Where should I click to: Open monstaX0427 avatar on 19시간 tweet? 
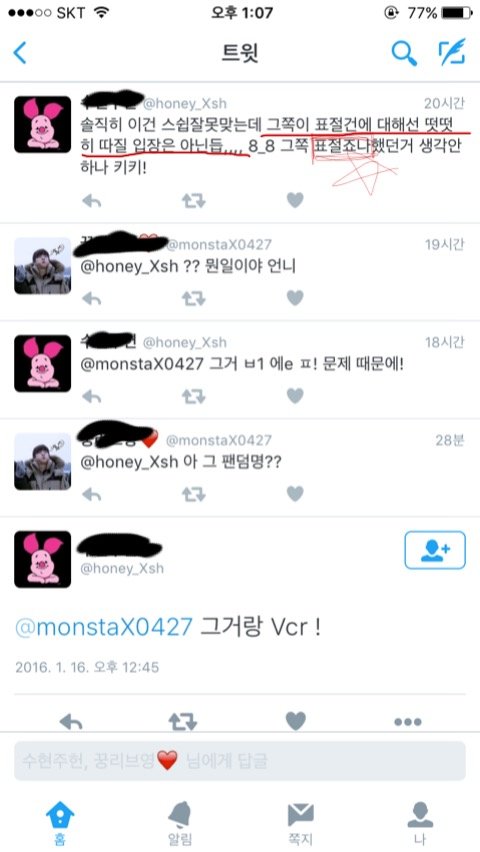point(42,266)
